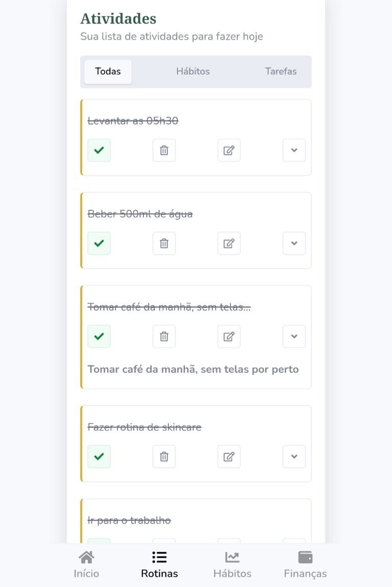Select the Todas filter button
This screenshot has height=587, width=392.
coord(107,71)
